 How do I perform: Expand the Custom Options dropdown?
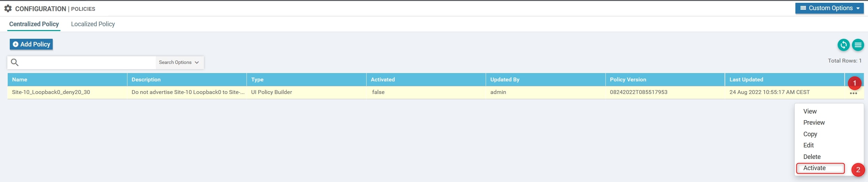point(829,8)
